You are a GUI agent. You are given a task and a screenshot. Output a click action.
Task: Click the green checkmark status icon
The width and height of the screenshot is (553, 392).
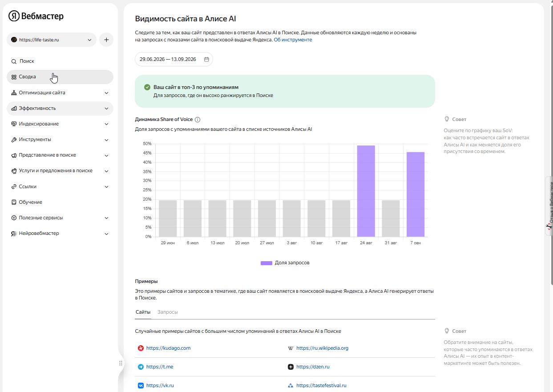pos(147,87)
